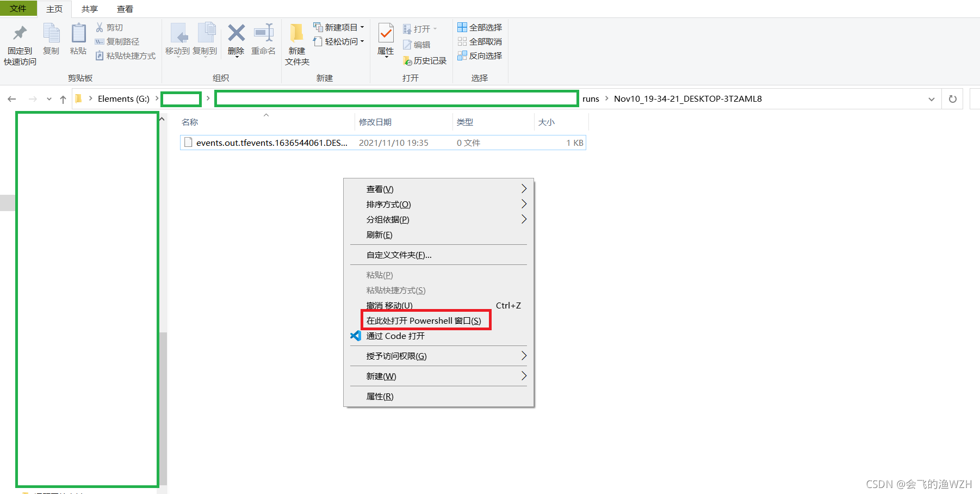Image resolution: width=980 pixels, height=494 pixels.
Task: Click file date 2021/11/10 19:35
Action: (394, 143)
